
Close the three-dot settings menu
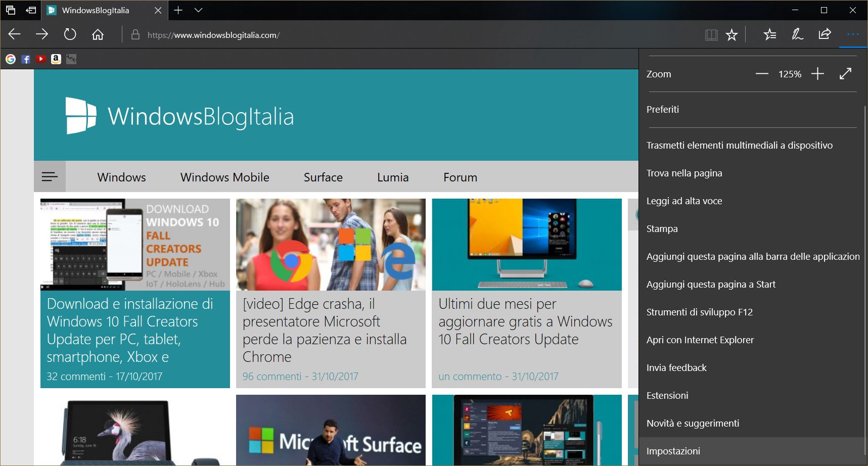coord(853,34)
